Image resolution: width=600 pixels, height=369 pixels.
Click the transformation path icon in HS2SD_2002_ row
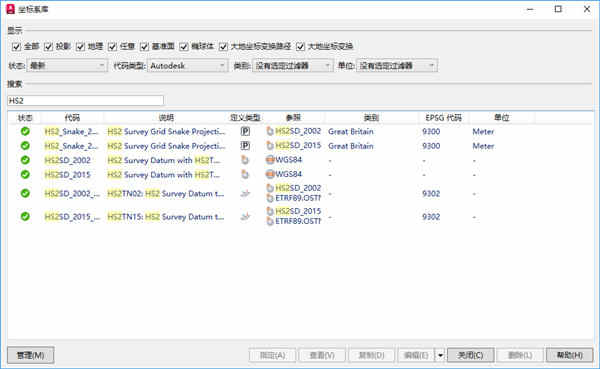pos(245,194)
